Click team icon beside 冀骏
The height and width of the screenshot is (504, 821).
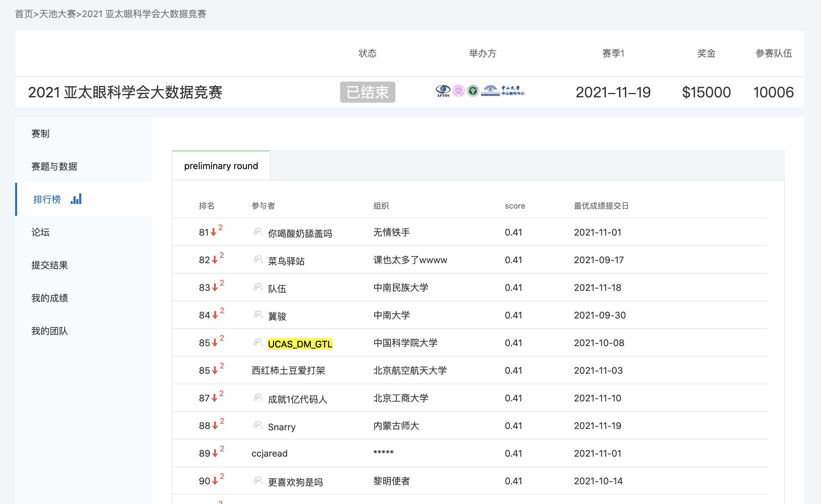click(258, 315)
